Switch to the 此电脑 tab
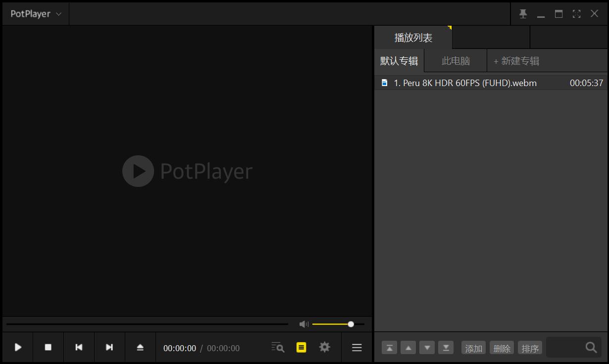The height and width of the screenshot is (364, 609). tap(455, 60)
